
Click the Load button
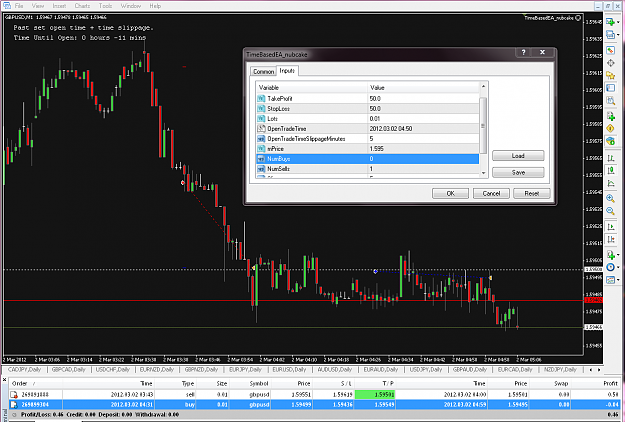[518, 156]
